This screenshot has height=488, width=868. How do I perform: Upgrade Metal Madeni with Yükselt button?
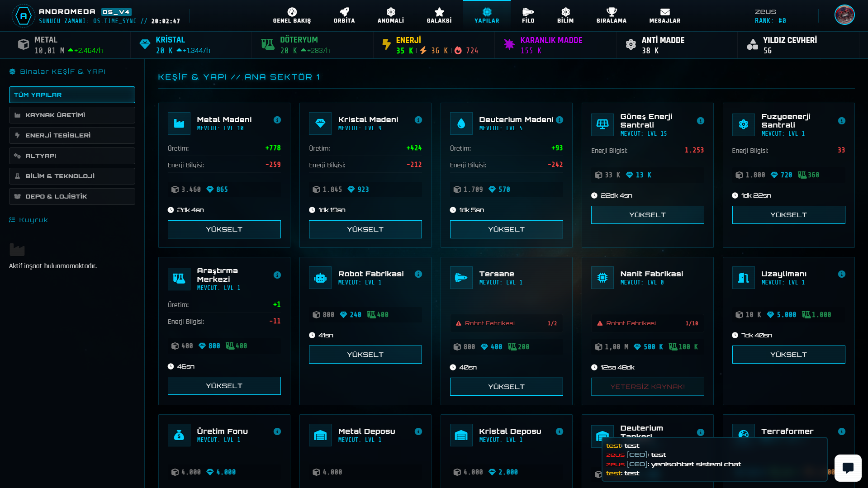click(x=224, y=229)
